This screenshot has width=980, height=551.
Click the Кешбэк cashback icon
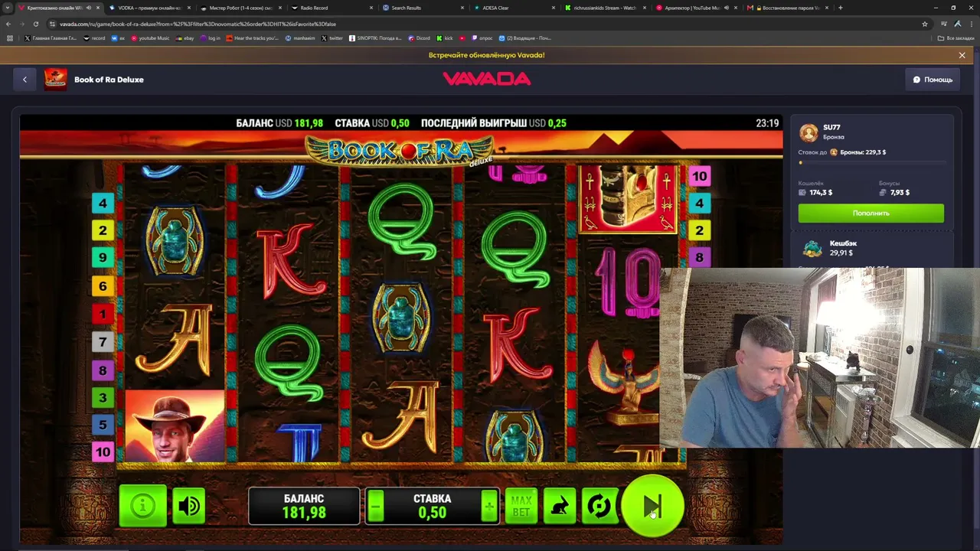[812, 249]
